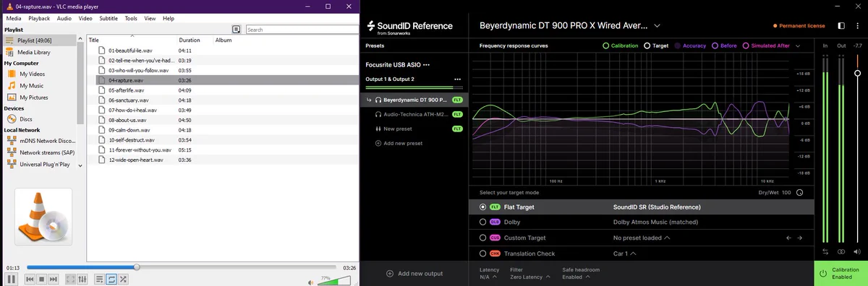Screen dimensions: 868x286
Task: Pause playback in VLC
Action: [x=12, y=279]
